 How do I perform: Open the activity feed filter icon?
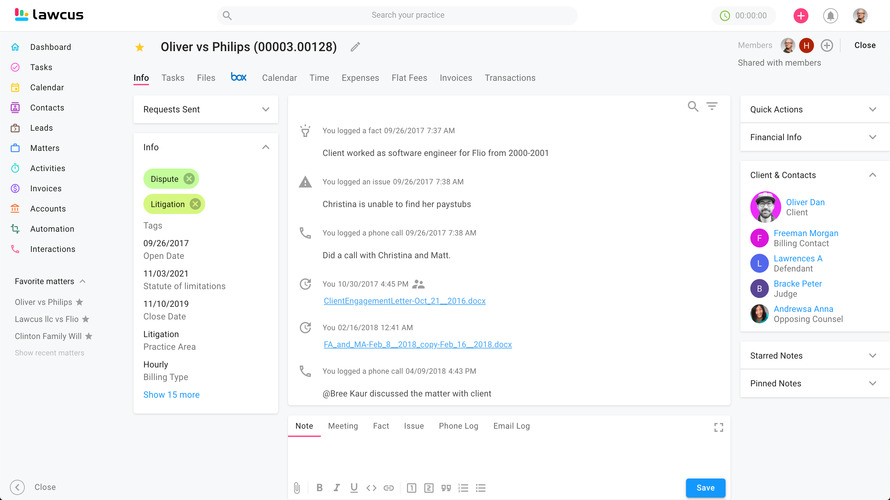(x=712, y=106)
